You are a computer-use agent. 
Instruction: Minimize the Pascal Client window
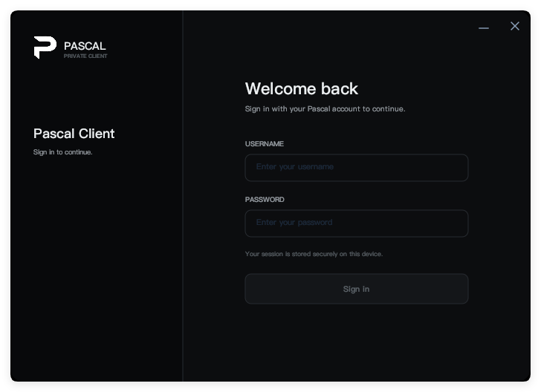[483, 27]
